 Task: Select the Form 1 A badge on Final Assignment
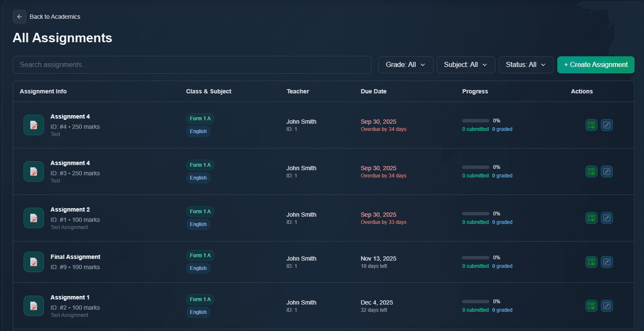point(200,255)
